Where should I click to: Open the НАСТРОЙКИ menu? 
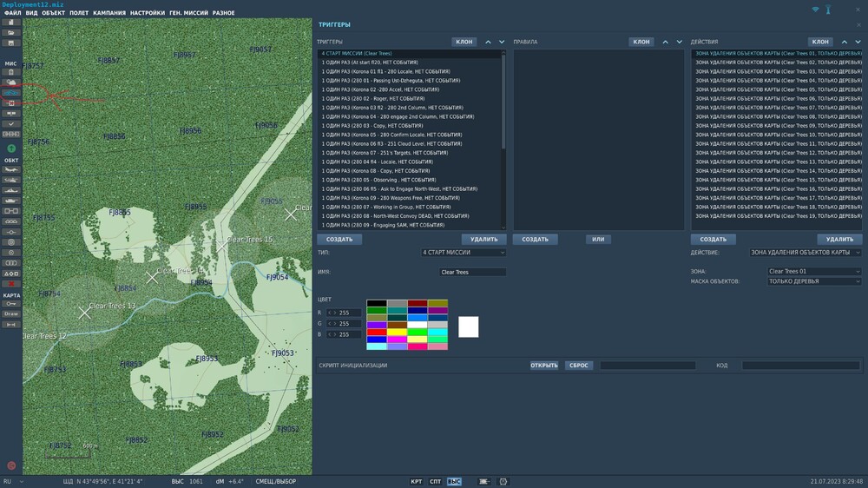[x=148, y=13]
